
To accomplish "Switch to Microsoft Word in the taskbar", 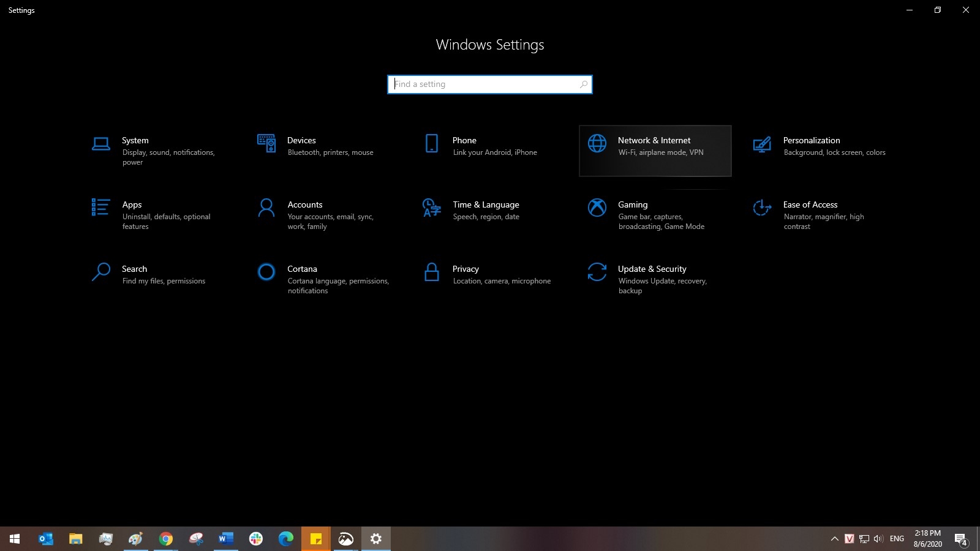I will [x=226, y=539].
